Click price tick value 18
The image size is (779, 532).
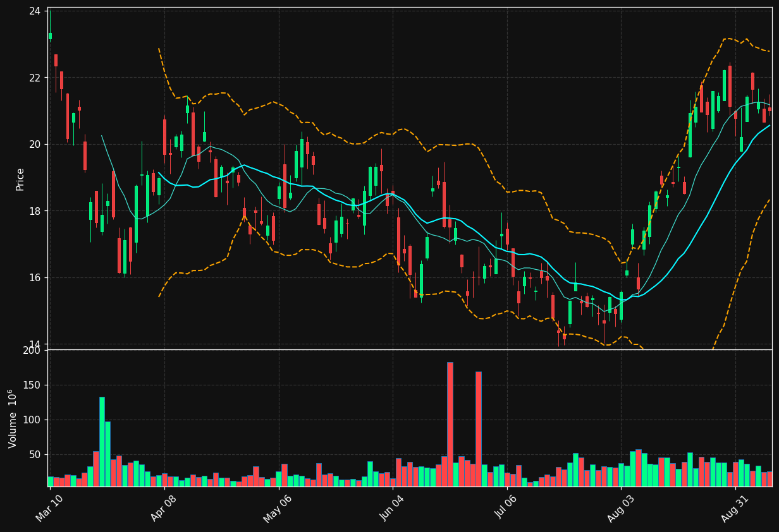[35, 211]
